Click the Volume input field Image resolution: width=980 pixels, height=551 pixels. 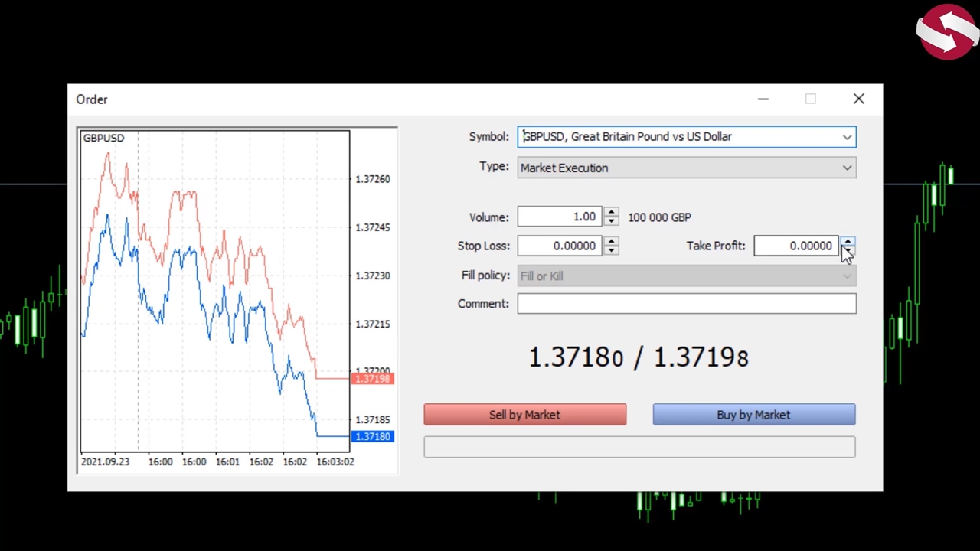(559, 217)
